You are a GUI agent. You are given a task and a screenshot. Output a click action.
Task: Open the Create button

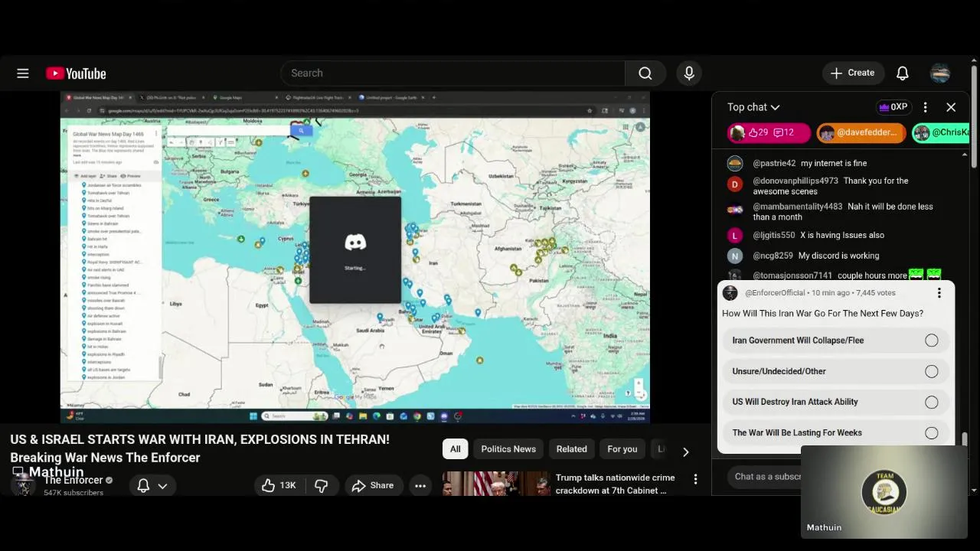[854, 73]
